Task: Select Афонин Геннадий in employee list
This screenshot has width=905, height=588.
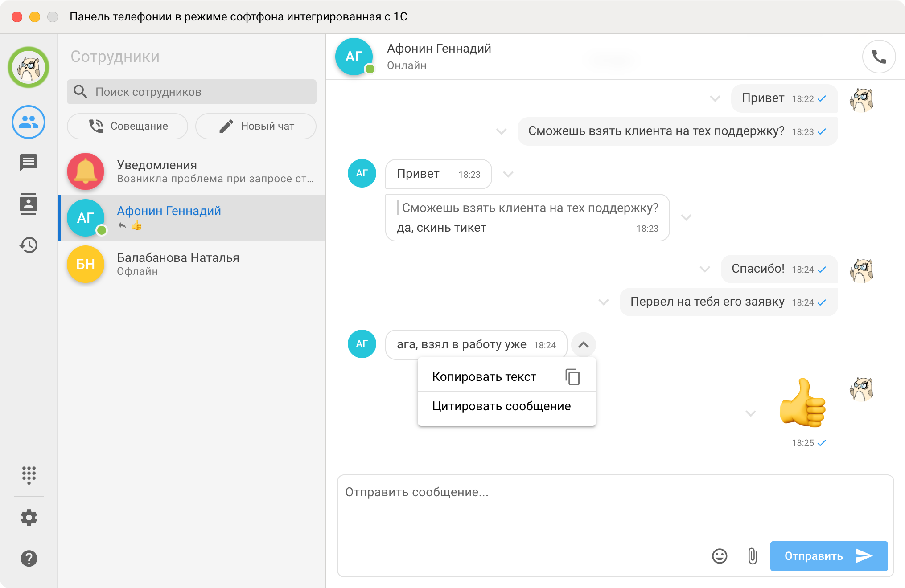Action: pos(192,218)
